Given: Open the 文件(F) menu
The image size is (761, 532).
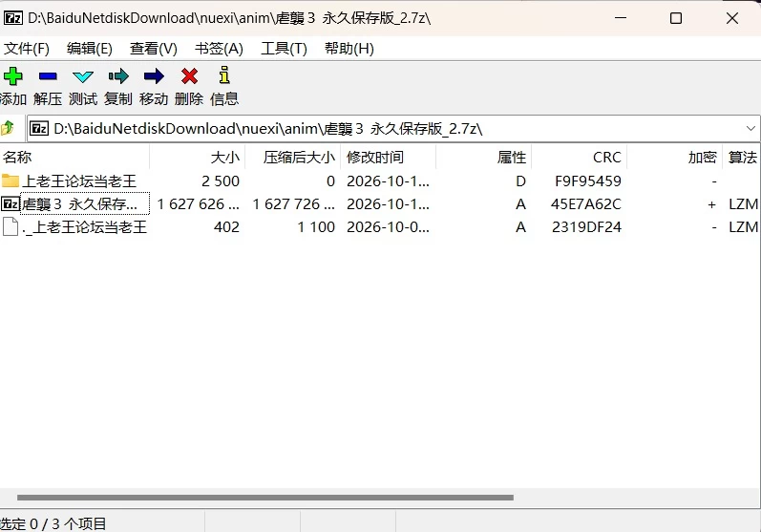Looking at the screenshot, I should [27, 49].
